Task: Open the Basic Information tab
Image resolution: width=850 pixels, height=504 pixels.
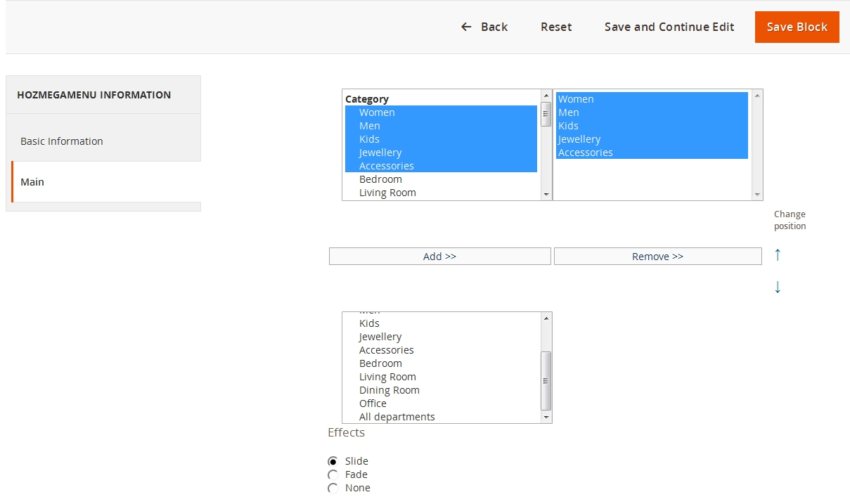Action: point(61,141)
